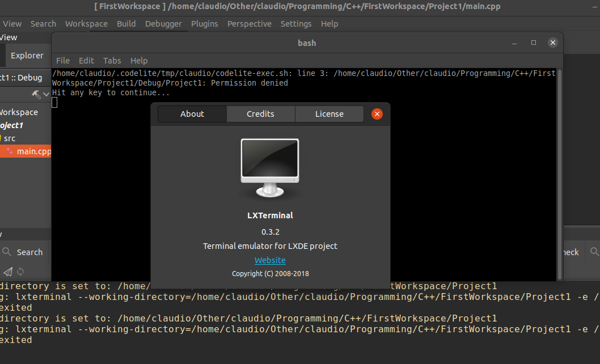Open the Debug build configuration selector

tap(26, 77)
